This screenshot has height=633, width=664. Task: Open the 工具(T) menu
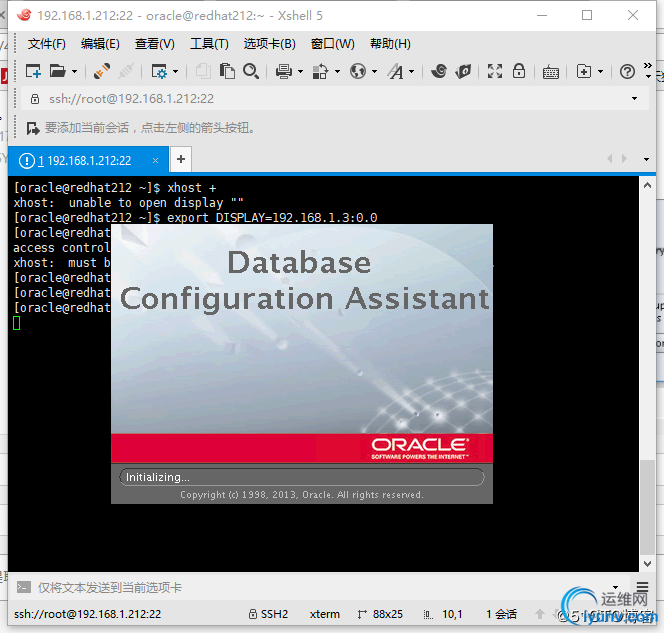coord(209,44)
